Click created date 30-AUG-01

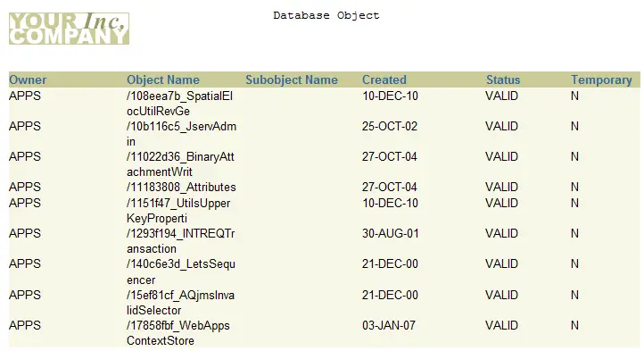tap(390, 234)
